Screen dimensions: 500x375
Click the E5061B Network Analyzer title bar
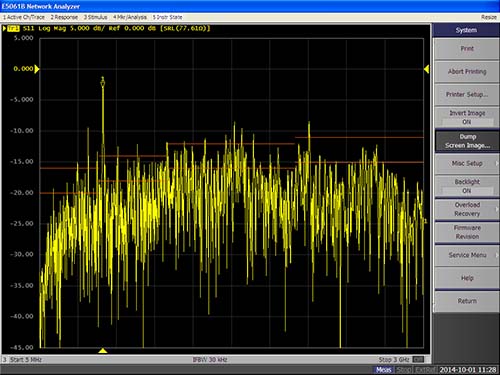(x=250, y=6)
